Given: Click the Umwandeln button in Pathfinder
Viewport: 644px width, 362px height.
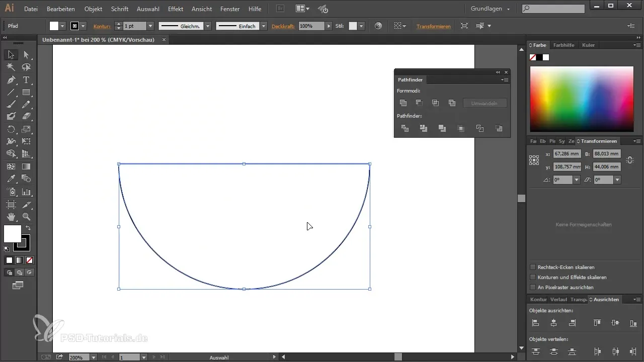Looking at the screenshot, I should click(x=485, y=103).
